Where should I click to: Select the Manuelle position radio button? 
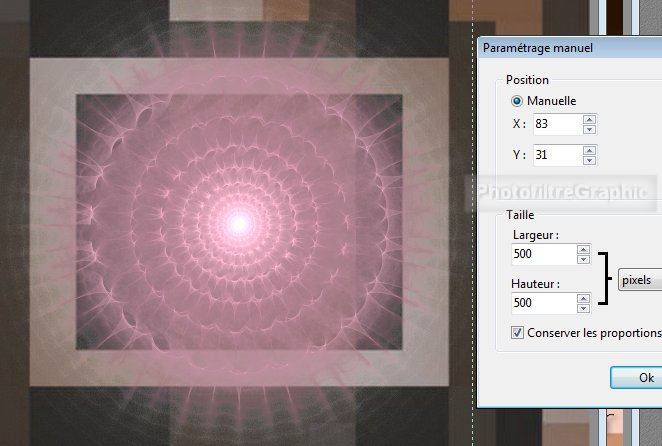click(517, 100)
